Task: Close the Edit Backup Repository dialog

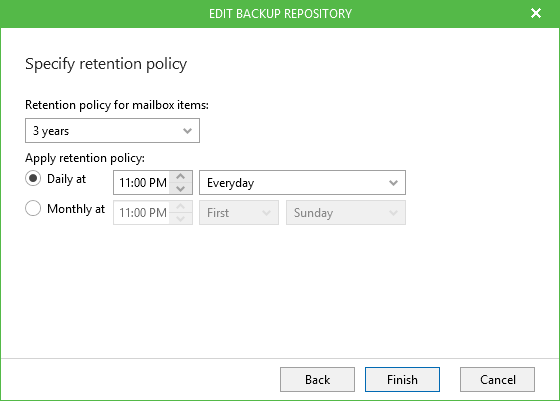Action: point(536,14)
